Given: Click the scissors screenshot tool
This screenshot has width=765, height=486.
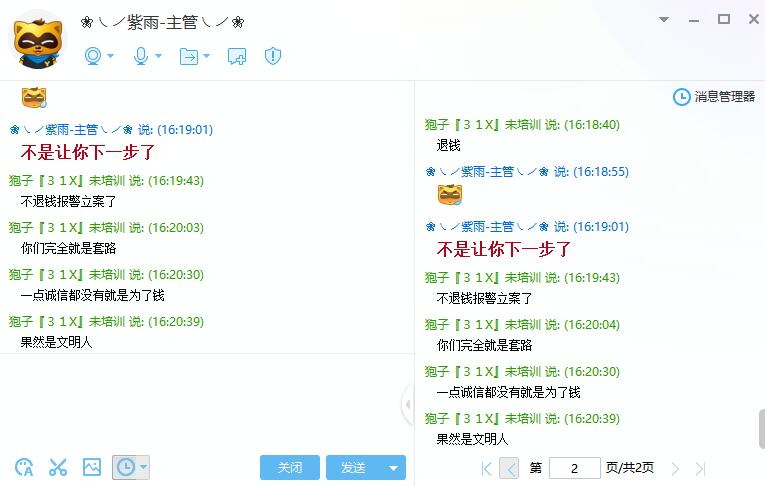Looking at the screenshot, I should pyautogui.click(x=58, y=467).
